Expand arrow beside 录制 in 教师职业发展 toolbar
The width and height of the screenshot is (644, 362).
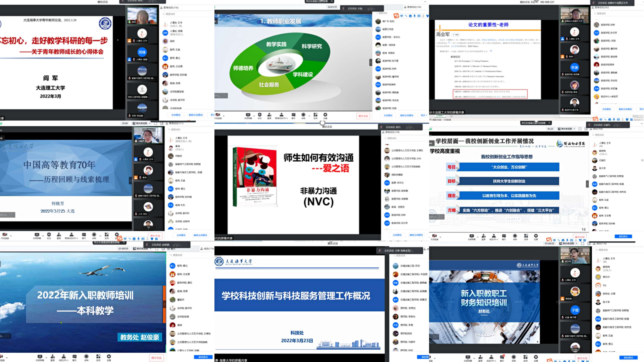point(309,116)
